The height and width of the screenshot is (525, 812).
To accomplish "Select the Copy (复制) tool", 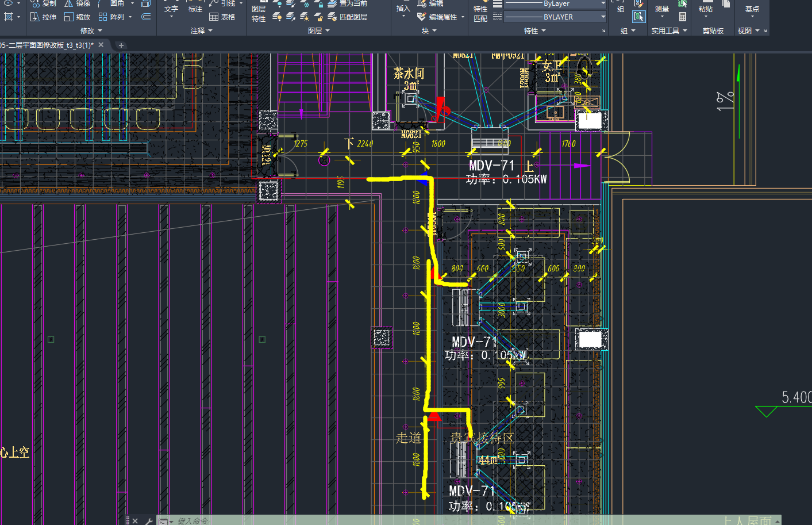I will point(44,3).
